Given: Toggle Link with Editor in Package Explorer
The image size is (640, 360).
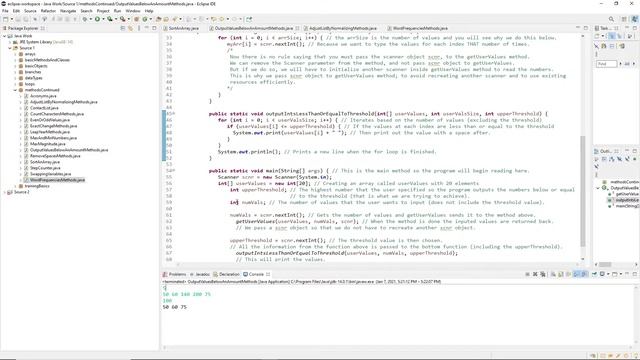Looking at the screenshot, I should click(131, 28).
